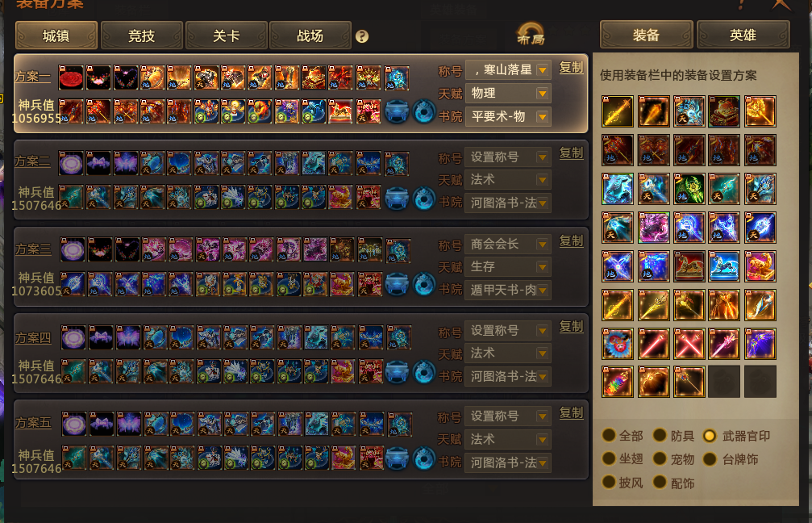The image size is (812, 523).
Task: Click the green hooded character equipment icon
Action: [x=689, y=189]
